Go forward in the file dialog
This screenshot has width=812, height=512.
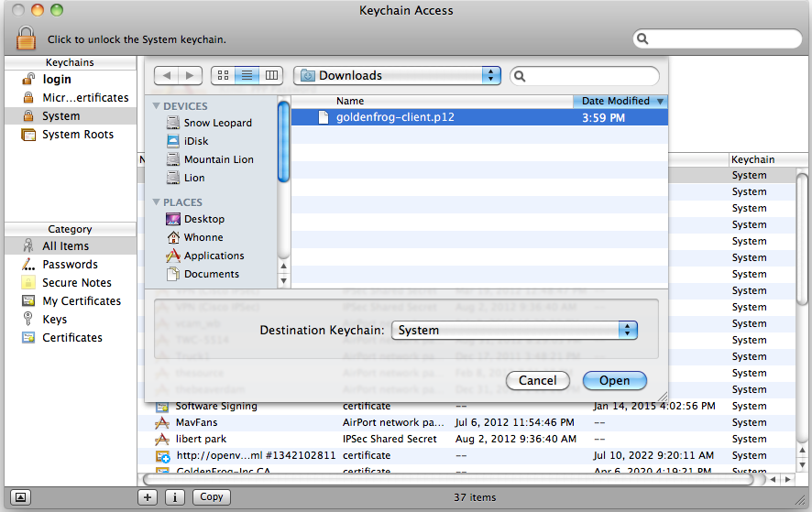click(190, 76)
